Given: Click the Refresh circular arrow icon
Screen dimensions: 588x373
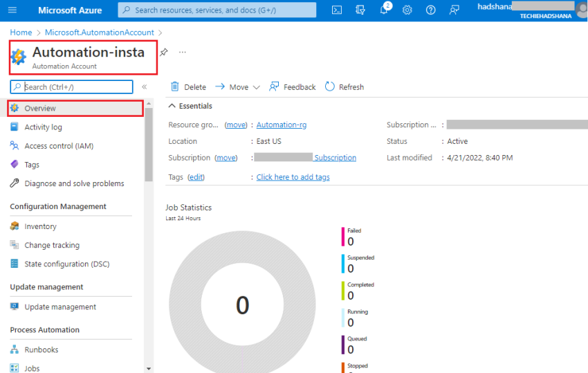Looking at the screenshot, I should [329, 87].
